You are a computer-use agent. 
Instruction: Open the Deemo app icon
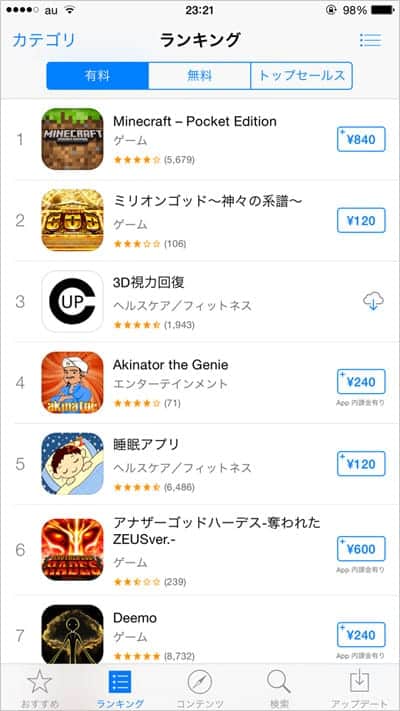click(x=73, y=634)
